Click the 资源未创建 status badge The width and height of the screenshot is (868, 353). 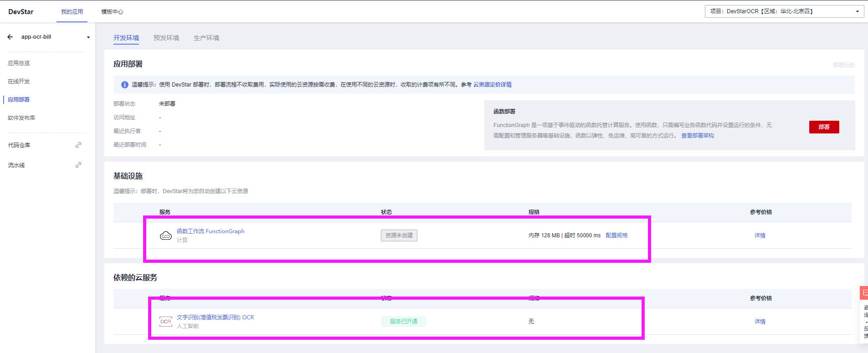coord(399,235)
